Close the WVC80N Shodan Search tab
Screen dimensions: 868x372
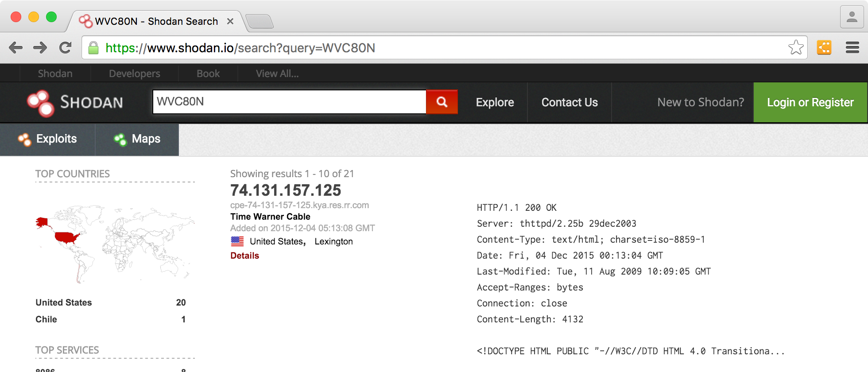tap(230, 21)
